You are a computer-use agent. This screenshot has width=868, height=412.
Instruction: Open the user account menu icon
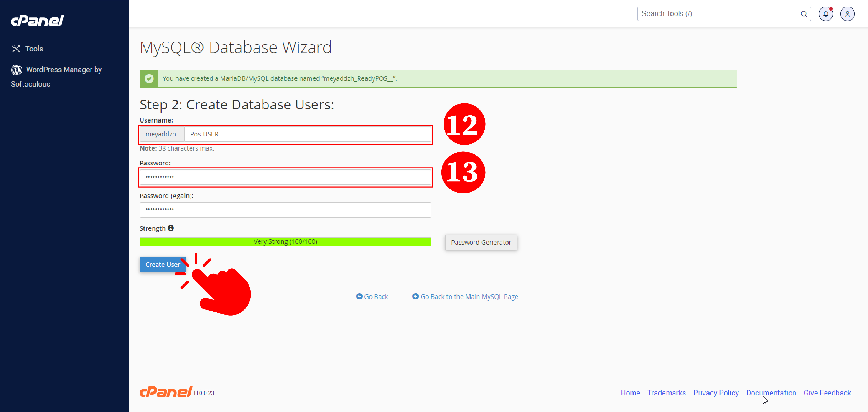point(847,14)
